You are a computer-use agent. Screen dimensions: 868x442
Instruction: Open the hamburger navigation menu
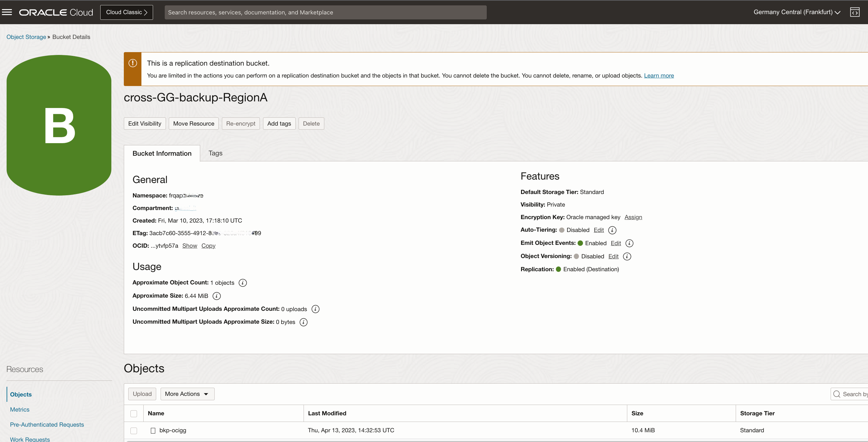tap(7, 12)
